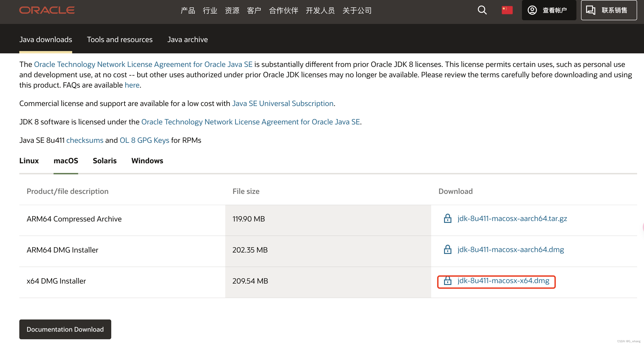Click the lock icon next to ARM64 archive

(447, 218)
